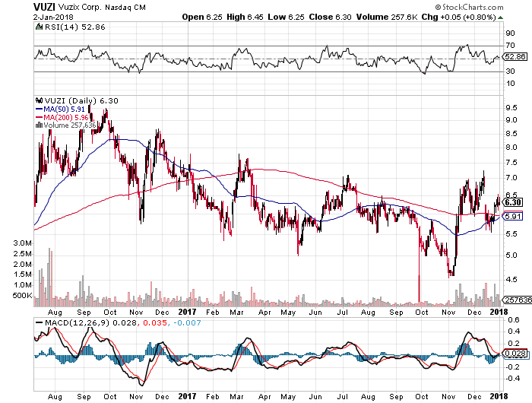
Task: Click the candlestick icon beside VUZI (Daily)
Action: click(40, 100)
